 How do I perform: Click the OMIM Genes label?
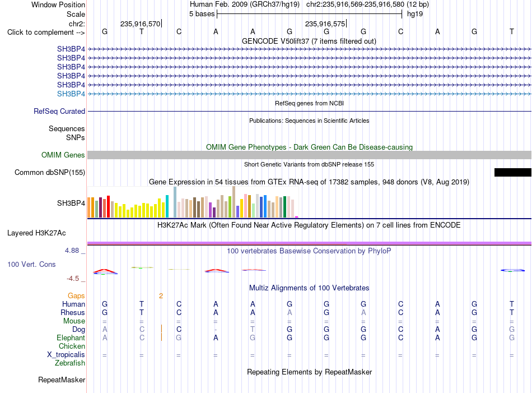63,155
